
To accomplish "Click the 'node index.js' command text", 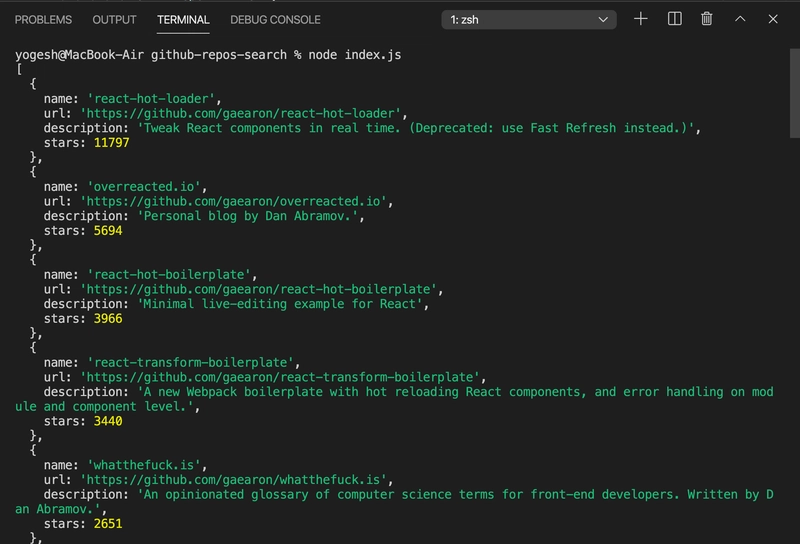I will point(355,55).
